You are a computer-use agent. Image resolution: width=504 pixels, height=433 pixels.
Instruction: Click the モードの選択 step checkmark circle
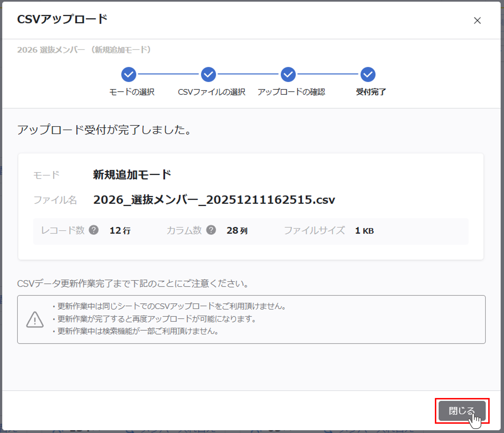tap(129, 74)
